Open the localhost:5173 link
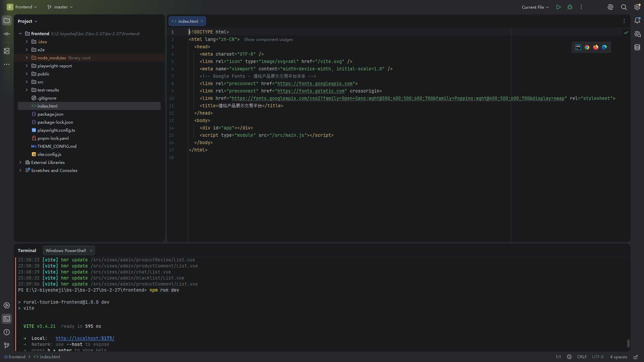The height and width of the screenshot is (362, 644). pyautogui.click(x=85, y=338)
